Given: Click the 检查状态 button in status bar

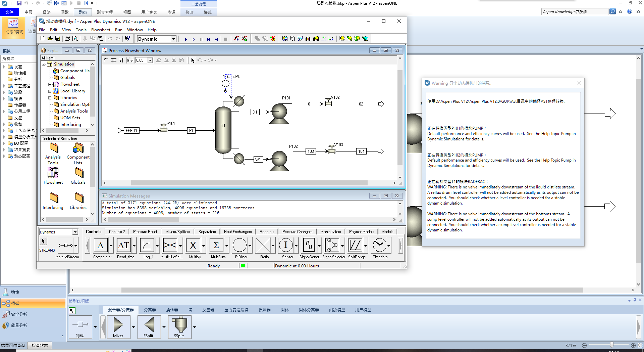Looking at the screenshot, I should tap(40, 346).
